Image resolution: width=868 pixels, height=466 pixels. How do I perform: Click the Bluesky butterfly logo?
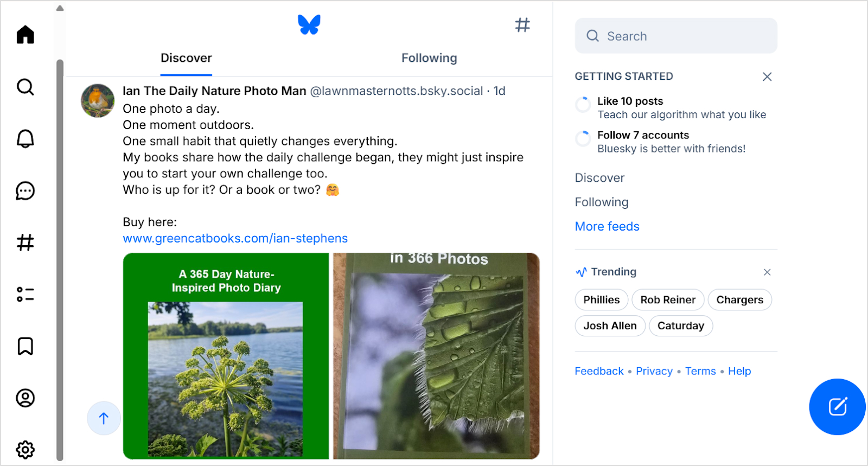click(310, 24)
